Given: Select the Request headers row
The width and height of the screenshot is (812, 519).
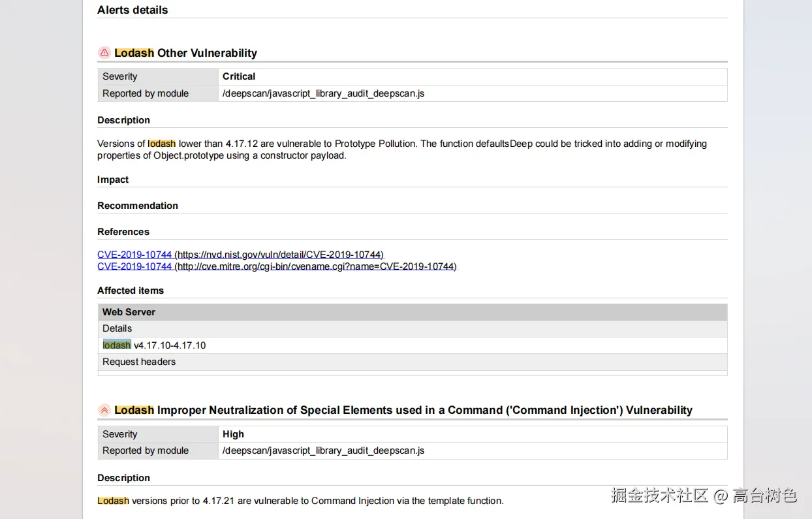Looking at the screenshot, I should pos(139,362).
